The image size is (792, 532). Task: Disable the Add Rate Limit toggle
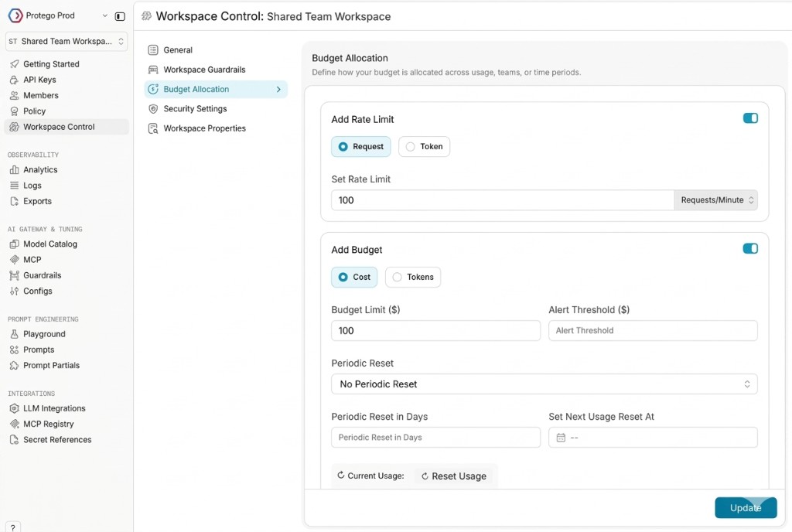tap(750, 118)
